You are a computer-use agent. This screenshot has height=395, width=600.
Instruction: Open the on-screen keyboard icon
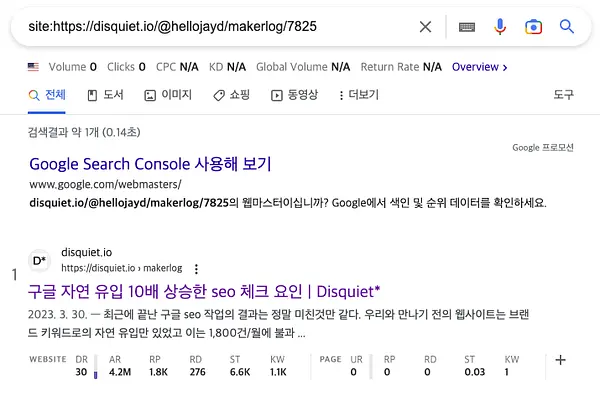467,27
